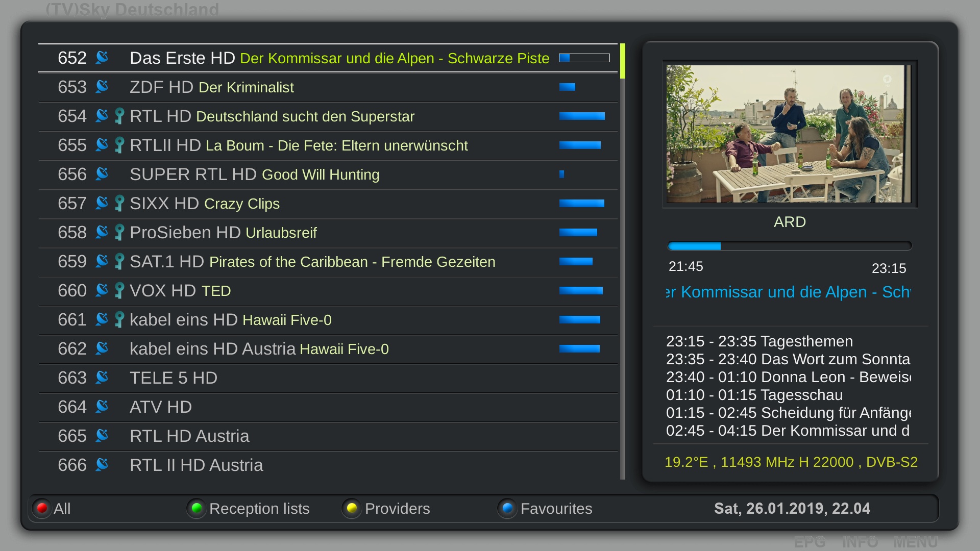The image size is (980, 551).
Task: Click the Donna Leon 23:40 schedule entry
Action: click(x=789, y=377)
